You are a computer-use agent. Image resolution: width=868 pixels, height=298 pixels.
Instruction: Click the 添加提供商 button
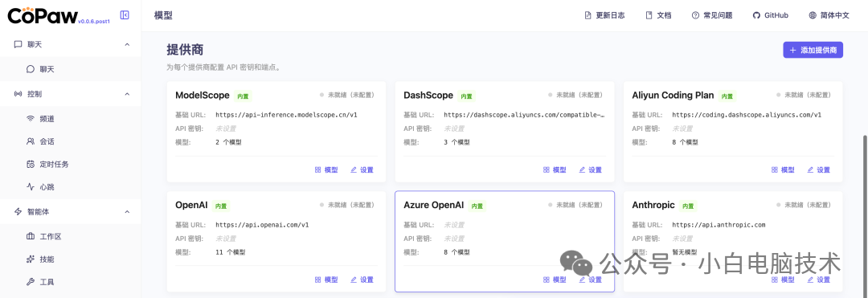813,50
